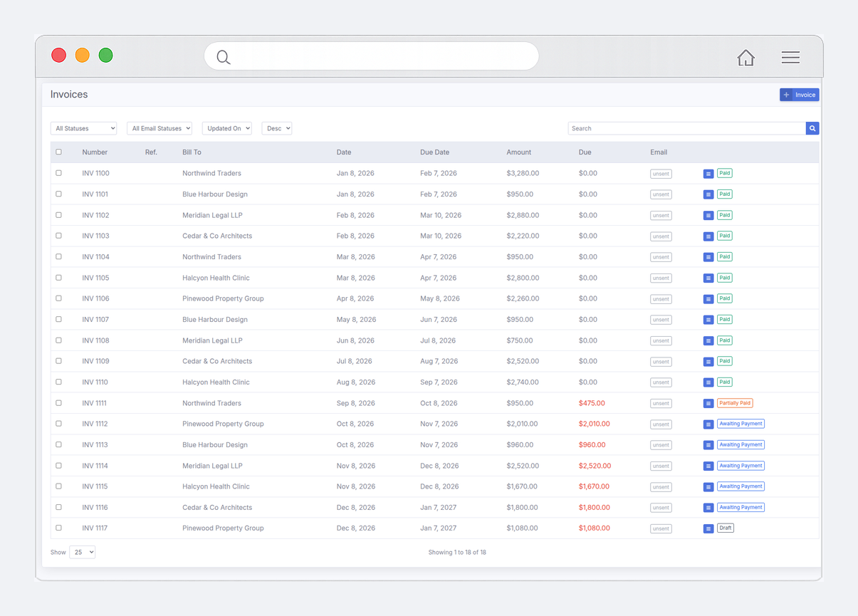Open the All Statuses filter dropdown

click(x=83, y=128)
